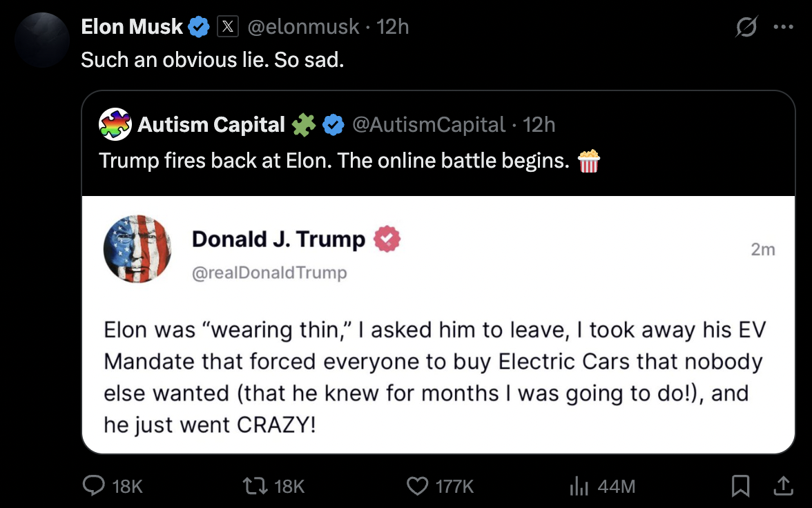
Task: View analytics via the views bar icon
Action: click(579, 486)
